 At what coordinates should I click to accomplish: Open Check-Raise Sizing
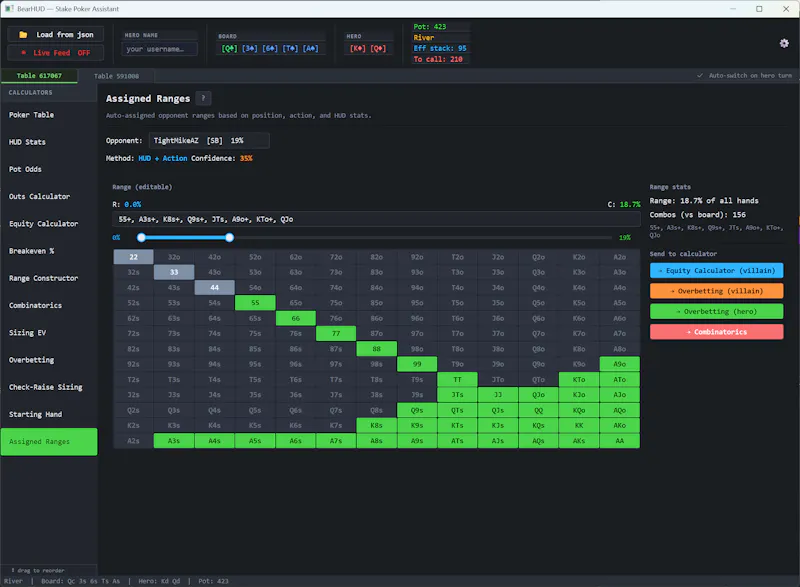[x=48, y=387]
